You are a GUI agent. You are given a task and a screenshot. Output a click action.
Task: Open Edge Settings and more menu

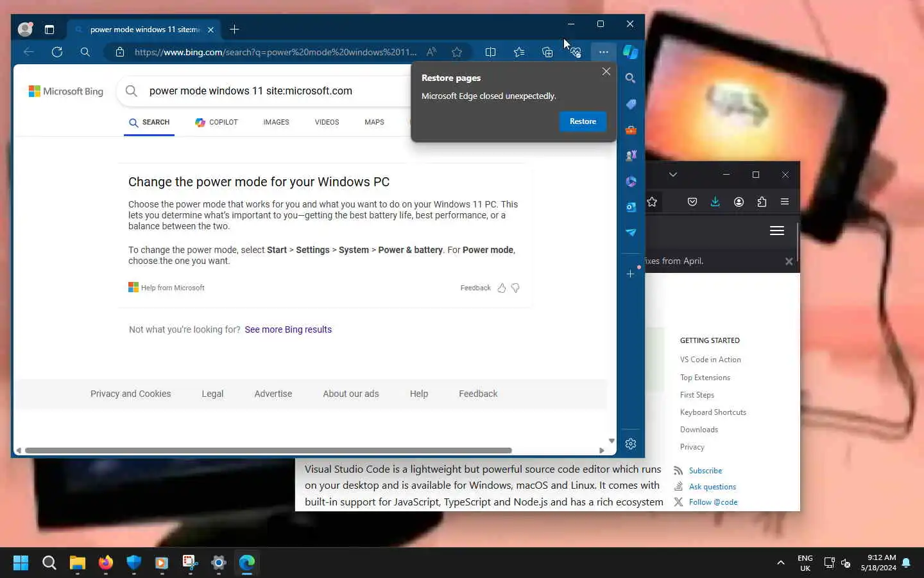pos(603,52)
